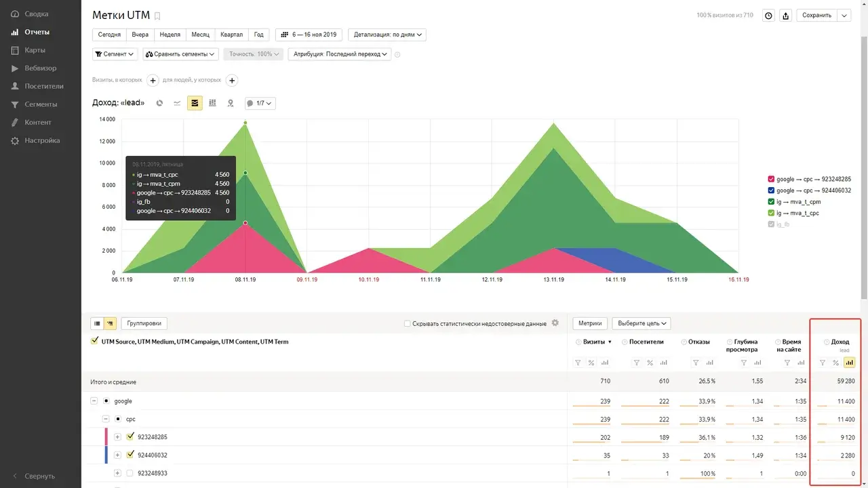Open the Атрибуция: Последний переход dropdown

[x=340, y=54]
